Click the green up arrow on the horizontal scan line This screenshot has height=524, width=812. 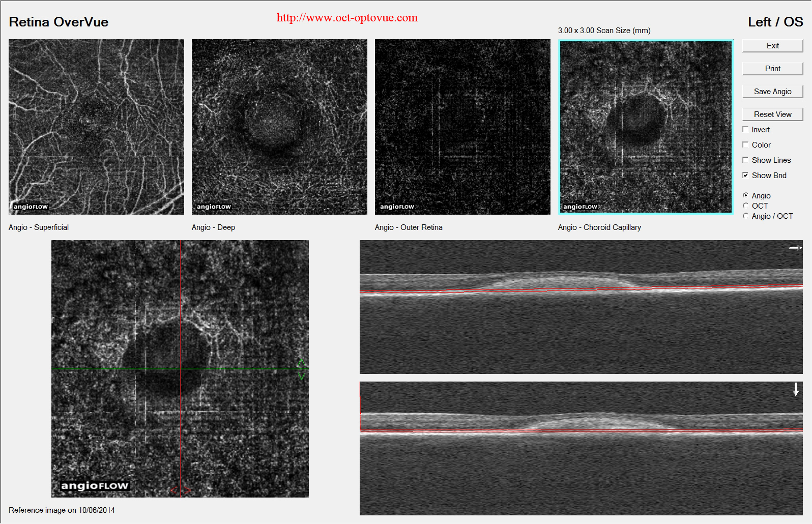(x=302, y=362)
